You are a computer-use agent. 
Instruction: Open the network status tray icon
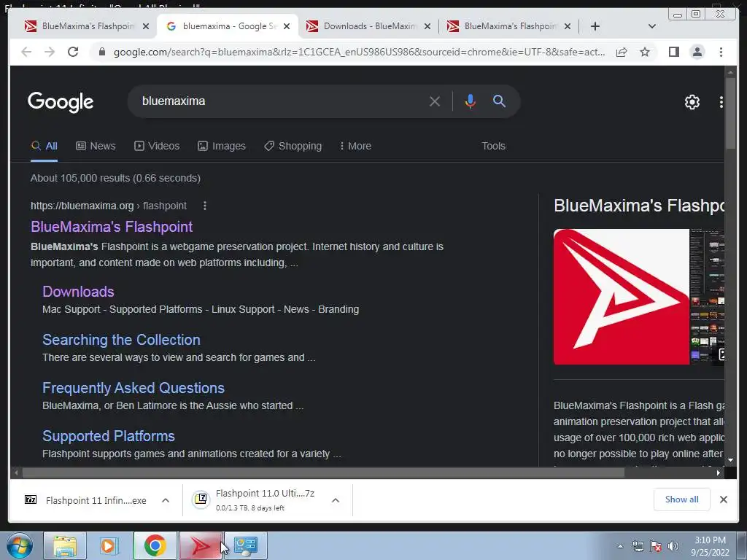(x=638, y=547)
